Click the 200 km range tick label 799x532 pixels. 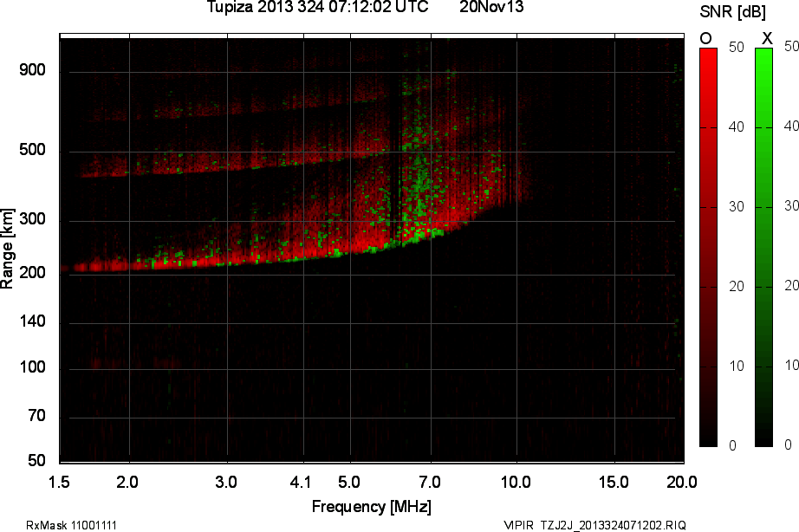click(33, 273)
